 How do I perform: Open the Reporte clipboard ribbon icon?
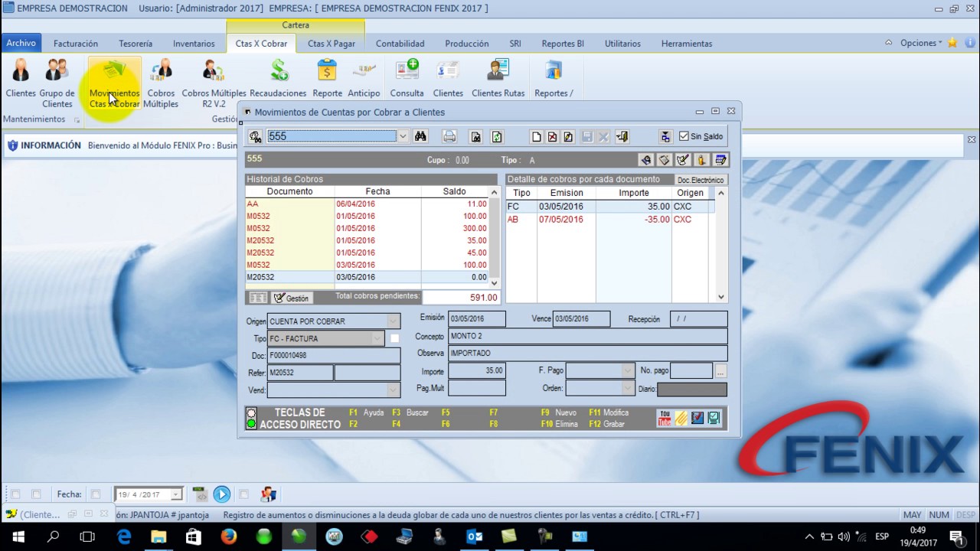[x=327, y=80]
